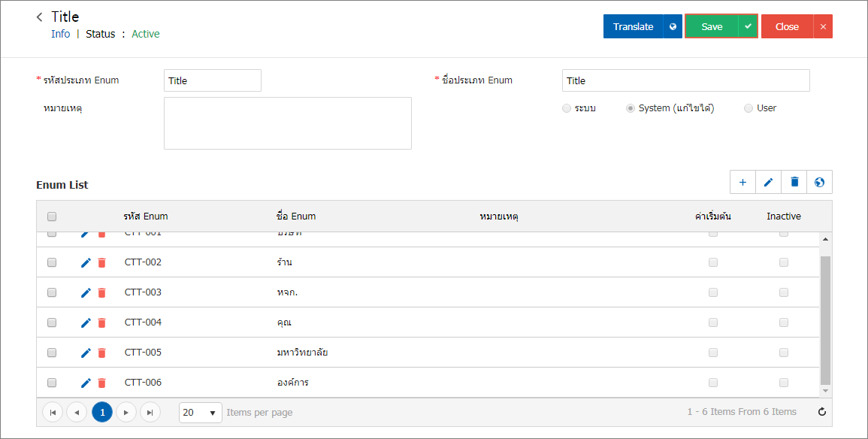Delete row CTT-004 with trash icon
Screen dimensions: 868x439
click(x=102, y=322)
